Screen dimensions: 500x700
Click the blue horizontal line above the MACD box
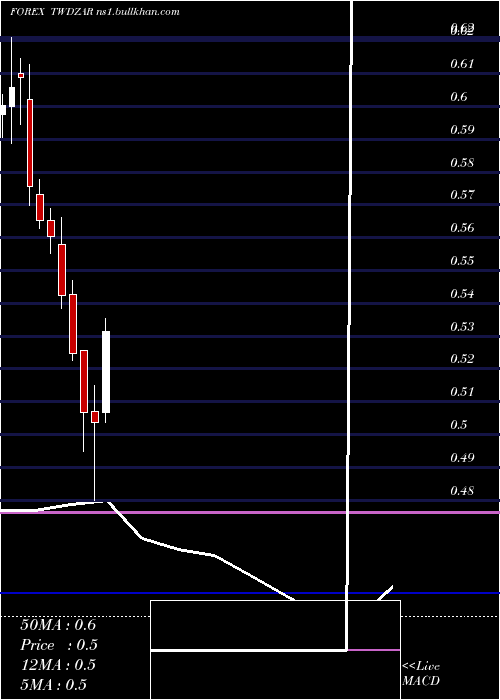[250, 593]
